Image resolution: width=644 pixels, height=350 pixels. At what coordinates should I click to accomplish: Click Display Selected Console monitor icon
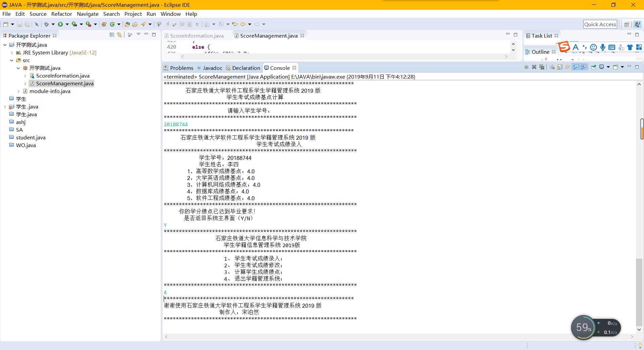click(602, 67)
